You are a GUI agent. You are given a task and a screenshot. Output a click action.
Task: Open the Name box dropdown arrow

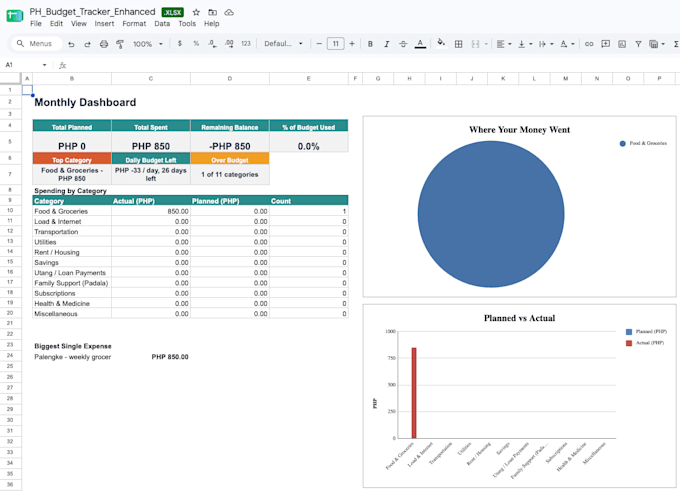coord(44,65)
